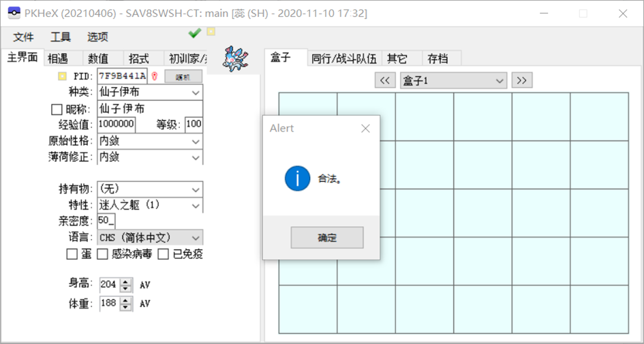Image resolution: width=644 pixels, height=344 pixels.
Task: Expand the 持有物 held item dropdown
Action: pyautogui.click(x=196, y=189)
